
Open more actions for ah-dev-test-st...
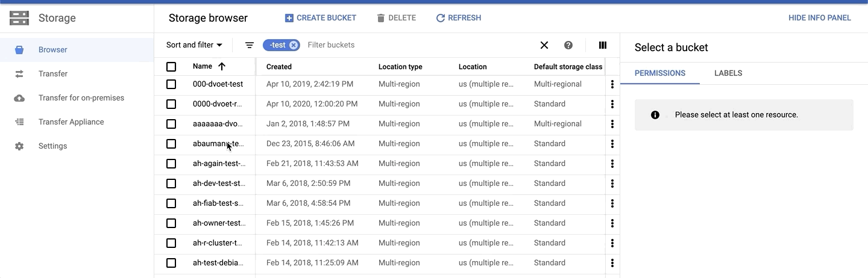click(612, 184)
